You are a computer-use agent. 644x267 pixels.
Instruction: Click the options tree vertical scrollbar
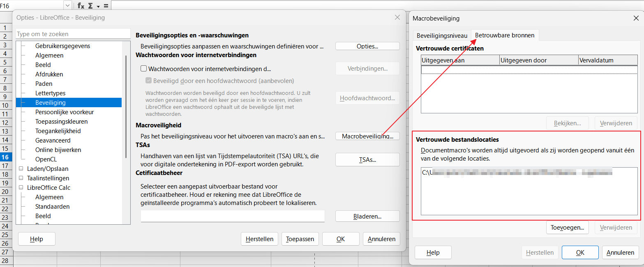click(x=126, y=107)
